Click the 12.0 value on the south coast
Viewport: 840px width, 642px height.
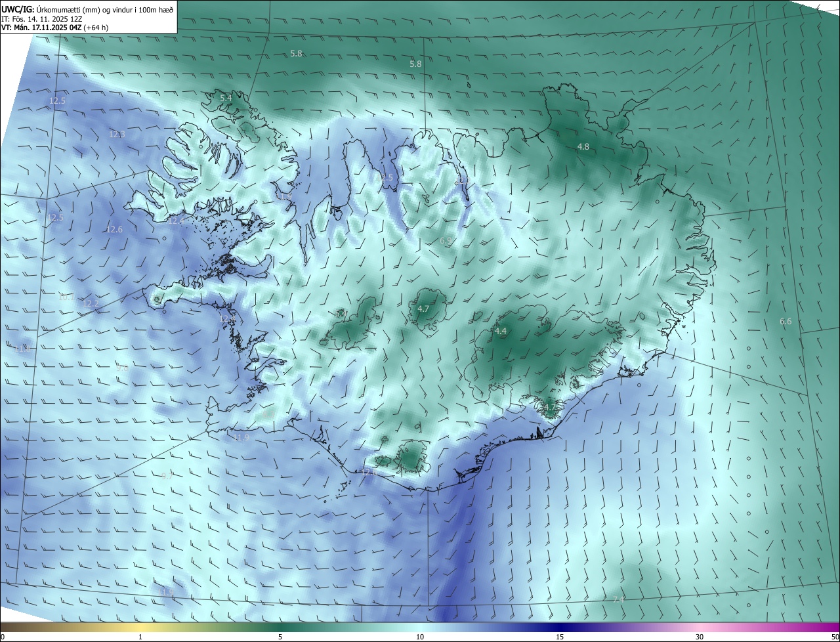(369, 472)
